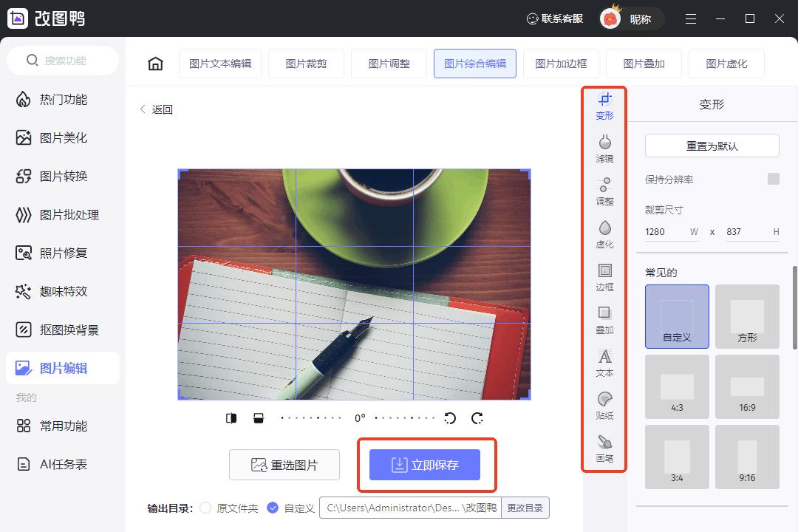This screenshot has width=798, height=532.
Task: Open the 边框 (Border) tool
Action: (604, 276)
